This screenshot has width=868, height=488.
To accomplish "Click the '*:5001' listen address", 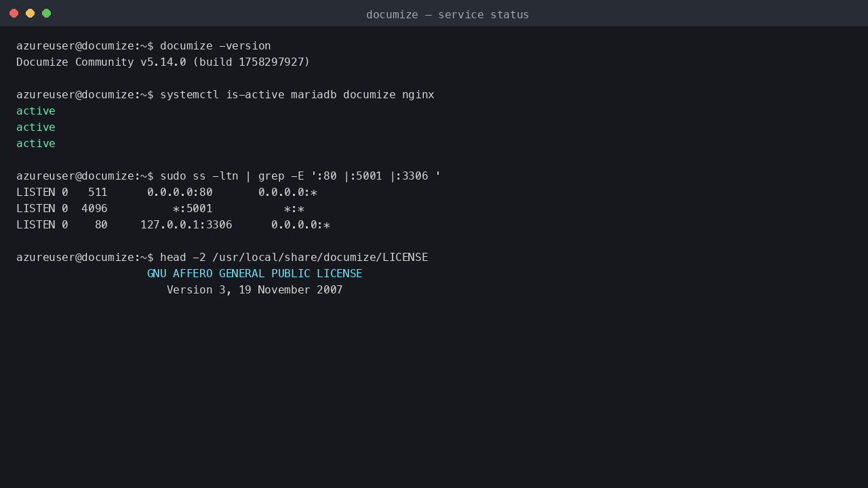I will [193, 209].
